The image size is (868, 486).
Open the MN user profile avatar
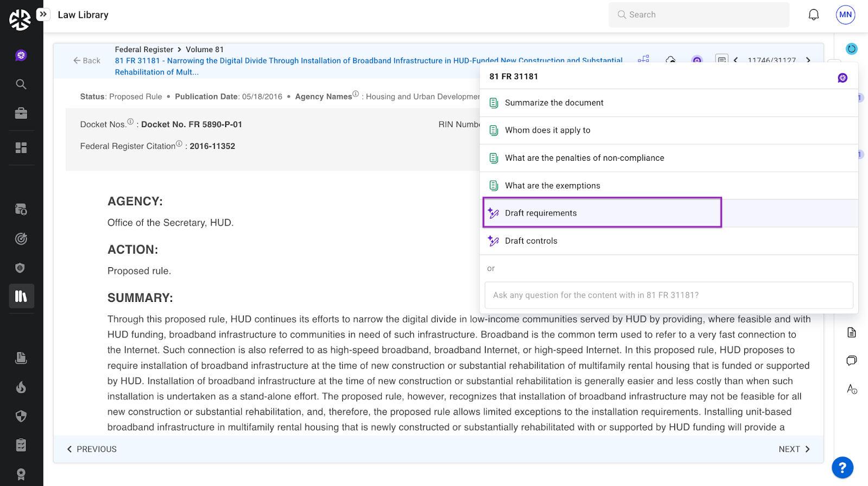pyautogui.click(x=845, y=15)
